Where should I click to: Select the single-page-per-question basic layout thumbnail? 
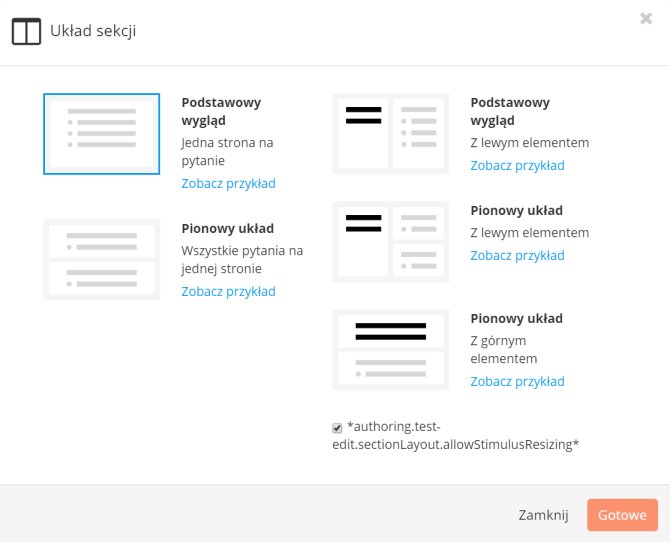[x=102, y=134]
